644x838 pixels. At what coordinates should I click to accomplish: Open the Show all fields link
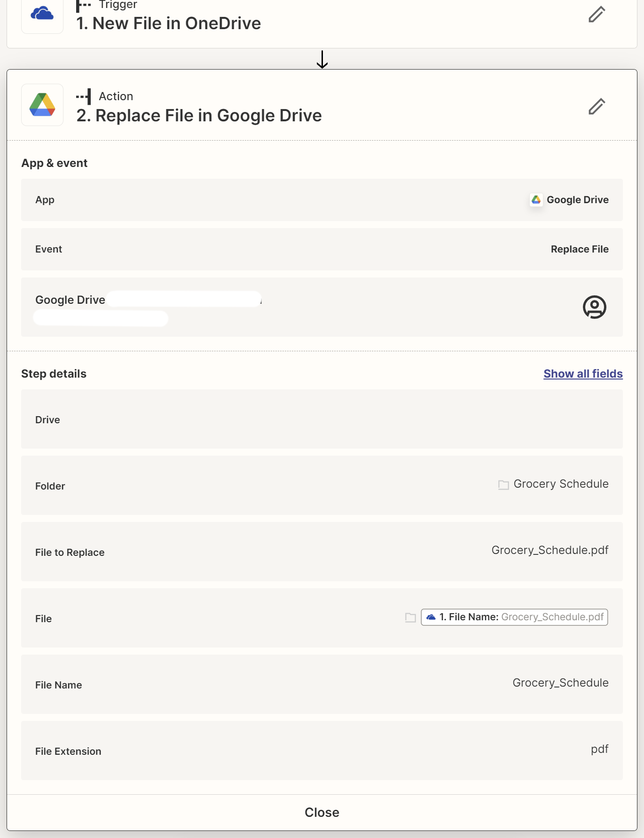583,374
